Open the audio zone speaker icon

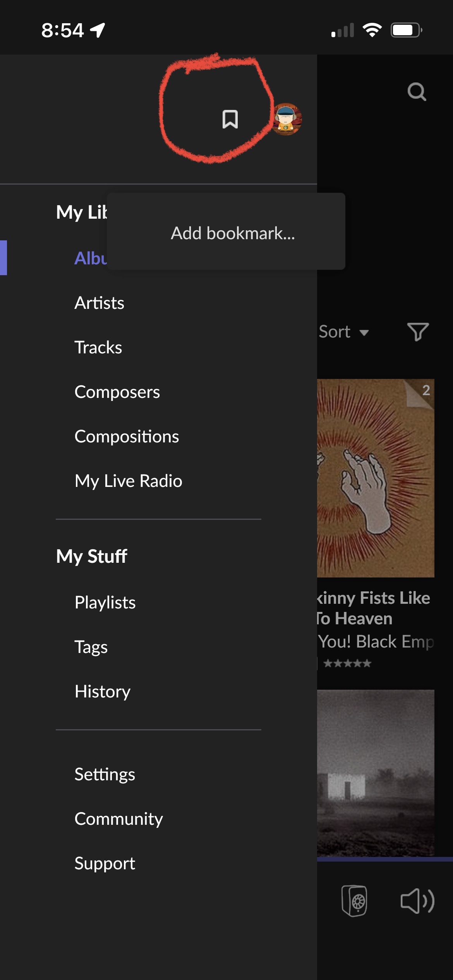coord(354,901)
